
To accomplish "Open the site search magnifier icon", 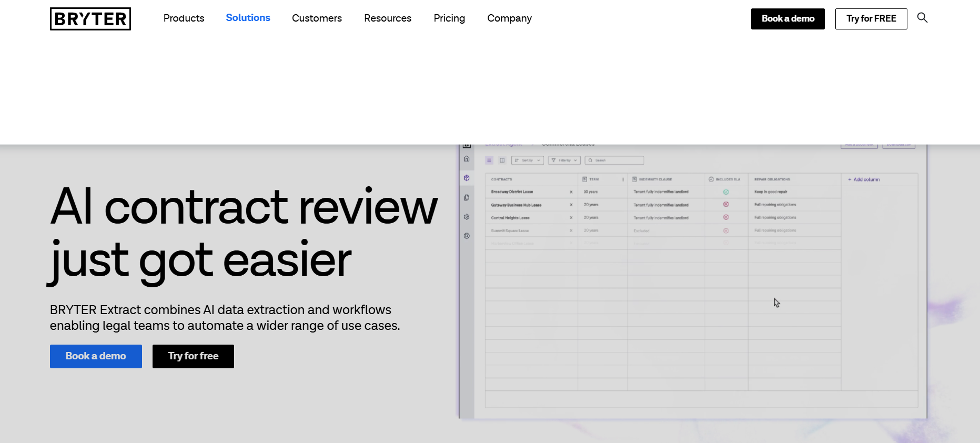I will [922, 18].
